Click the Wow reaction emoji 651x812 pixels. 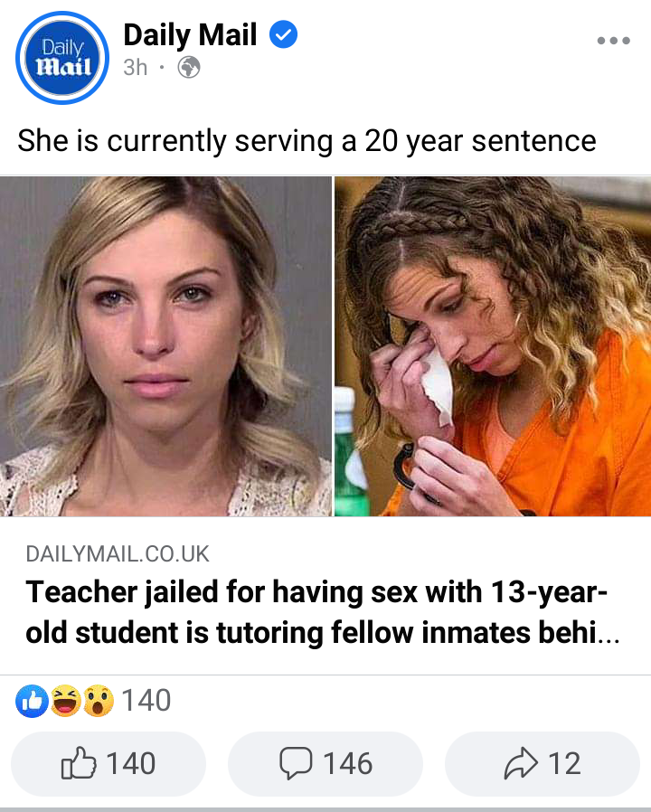[x=99, y=701]
